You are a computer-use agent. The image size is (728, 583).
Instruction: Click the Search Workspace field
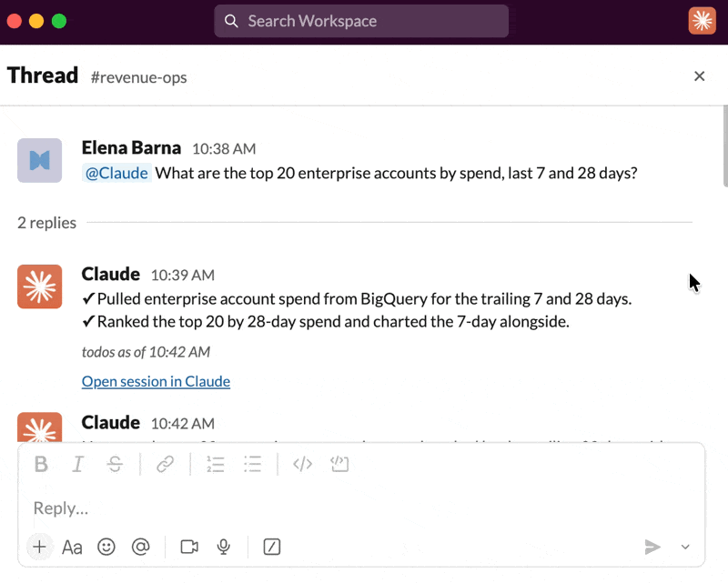(361, 21)
